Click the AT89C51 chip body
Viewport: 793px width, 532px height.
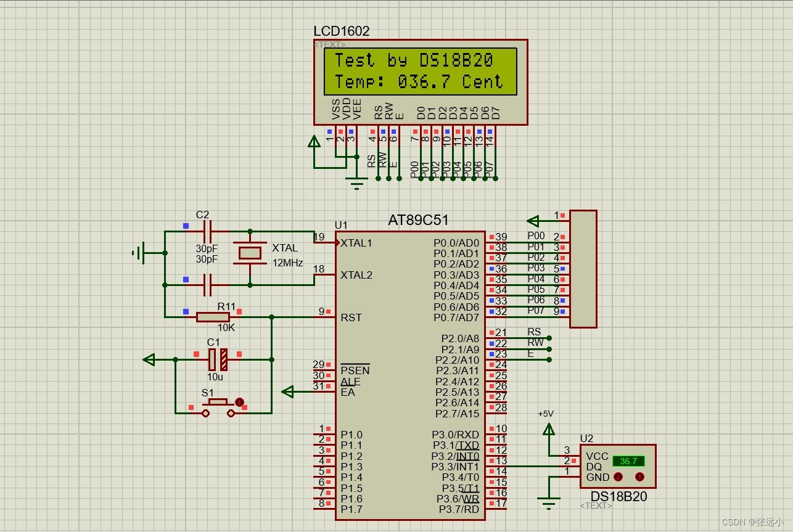point(410,375)
